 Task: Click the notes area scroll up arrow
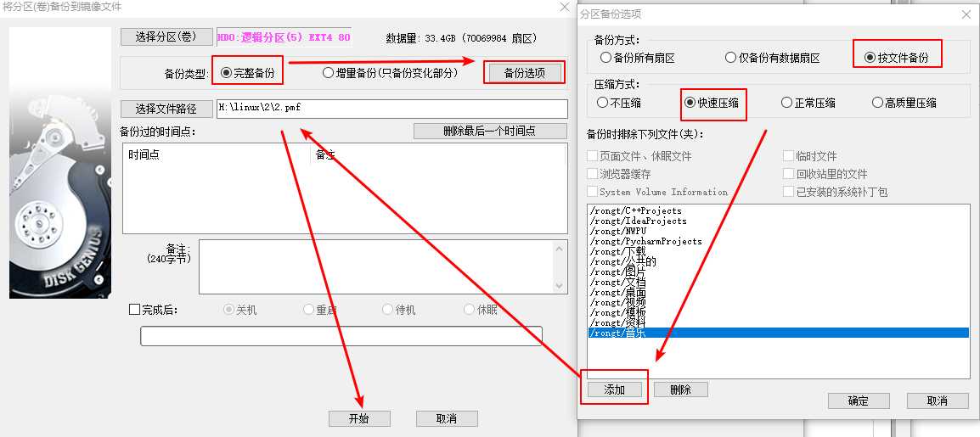560,249
